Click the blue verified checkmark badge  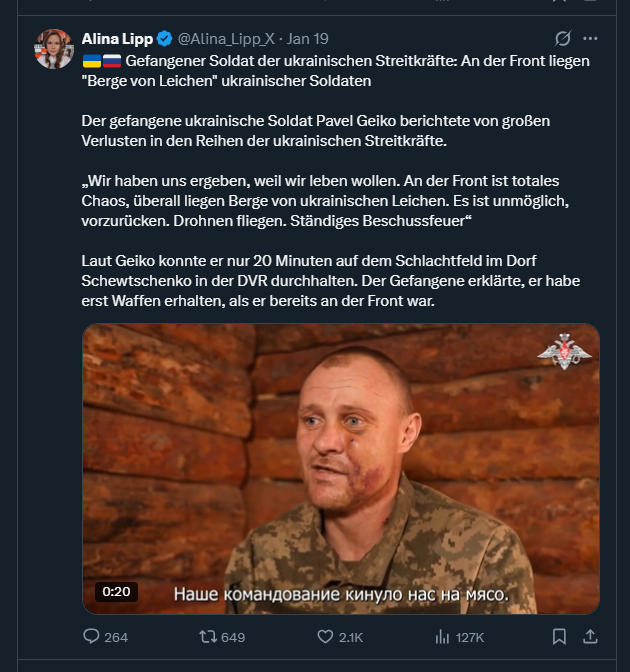(165, 39)
